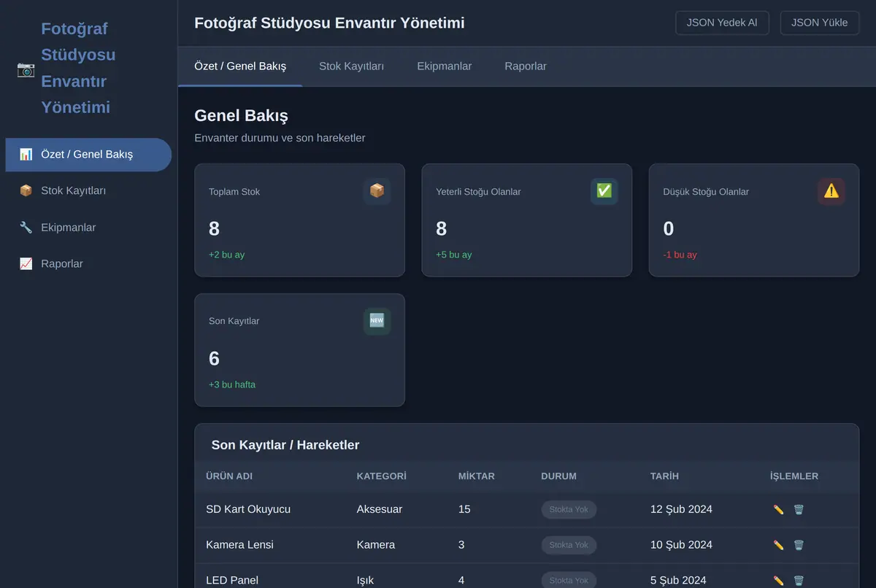Screen dimensions: 876x588
Task: Click the checkmark icon on Yeterli Stoğu Olanlar card
Action: pos(604,191)
